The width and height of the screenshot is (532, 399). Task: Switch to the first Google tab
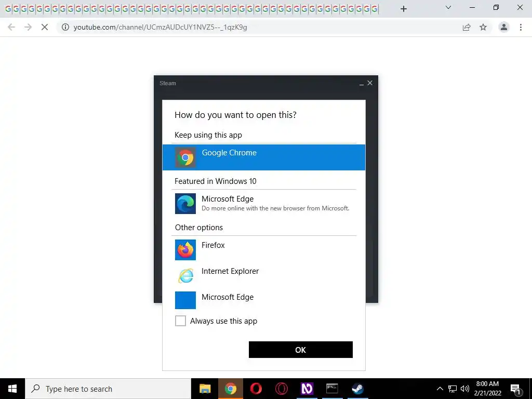(x=8, y=9)
